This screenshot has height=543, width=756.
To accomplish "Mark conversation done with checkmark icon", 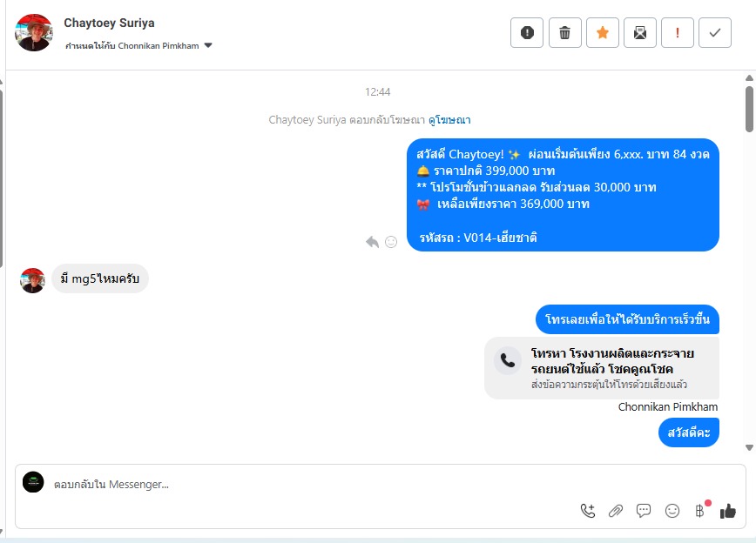I will coord(715,33).
